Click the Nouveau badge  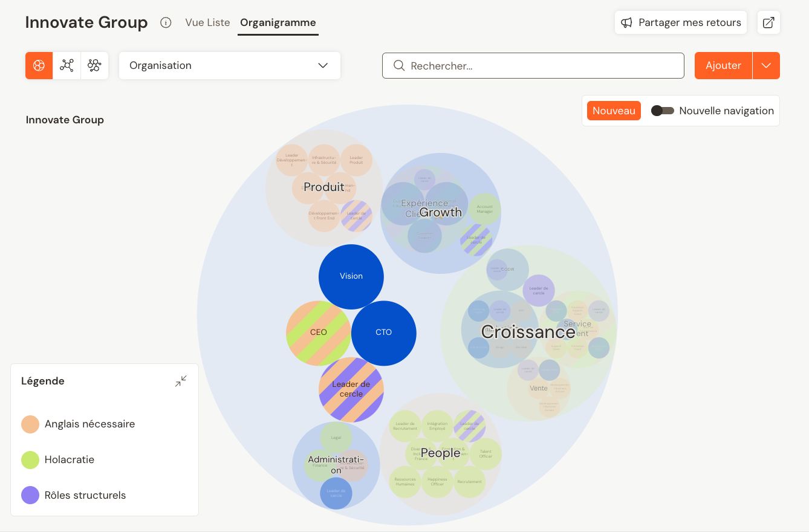coord(614,111)
